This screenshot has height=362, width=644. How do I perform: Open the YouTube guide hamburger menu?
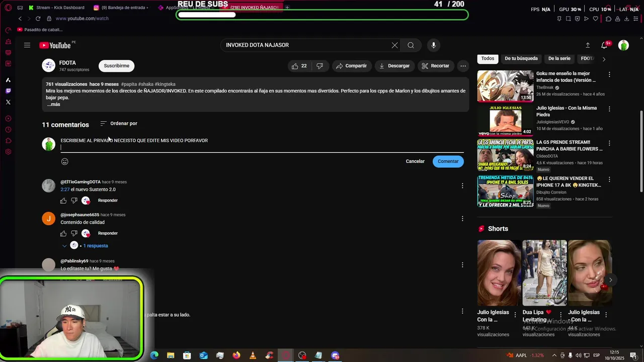[x=27, y=45]
